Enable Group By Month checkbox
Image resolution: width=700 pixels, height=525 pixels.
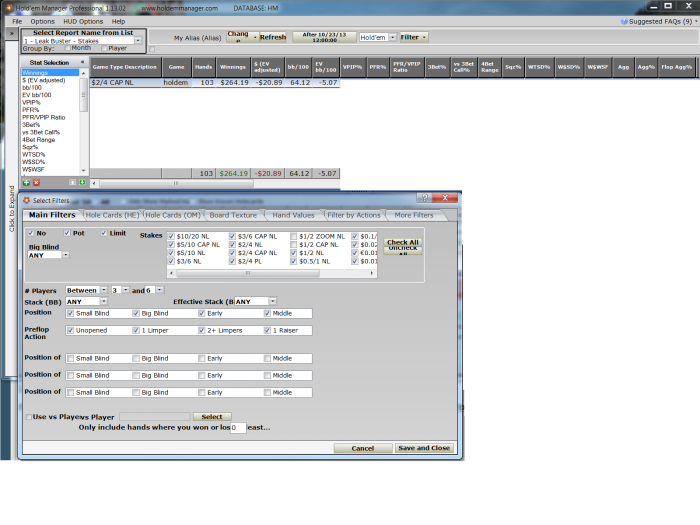point(67,48)
